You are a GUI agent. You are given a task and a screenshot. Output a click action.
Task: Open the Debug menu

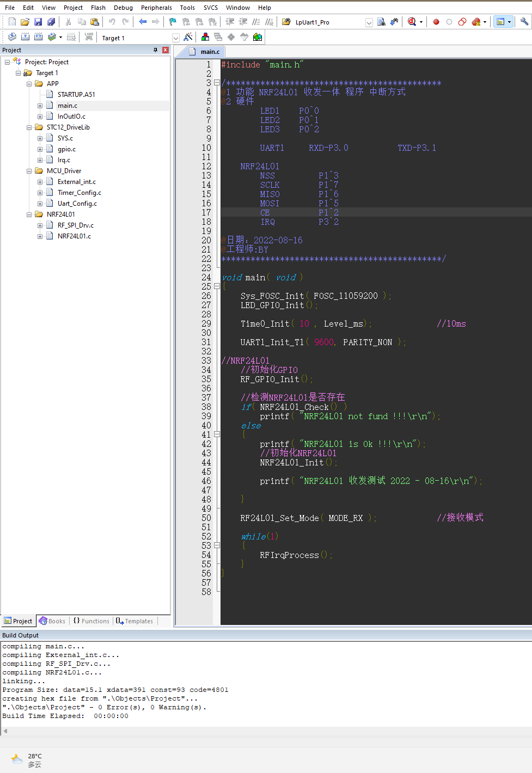[x=123, y=8]
